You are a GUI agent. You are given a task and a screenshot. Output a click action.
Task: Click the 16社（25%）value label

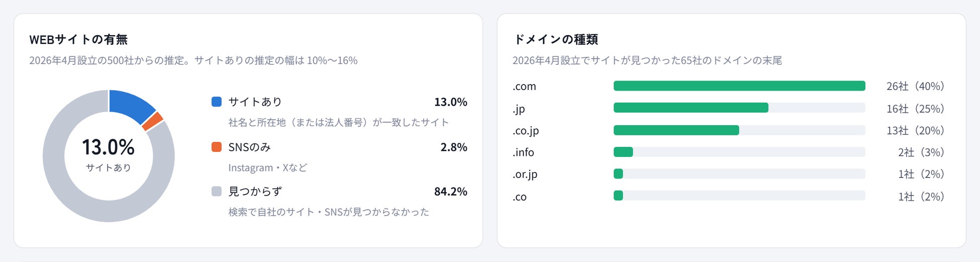coord(915,109)
